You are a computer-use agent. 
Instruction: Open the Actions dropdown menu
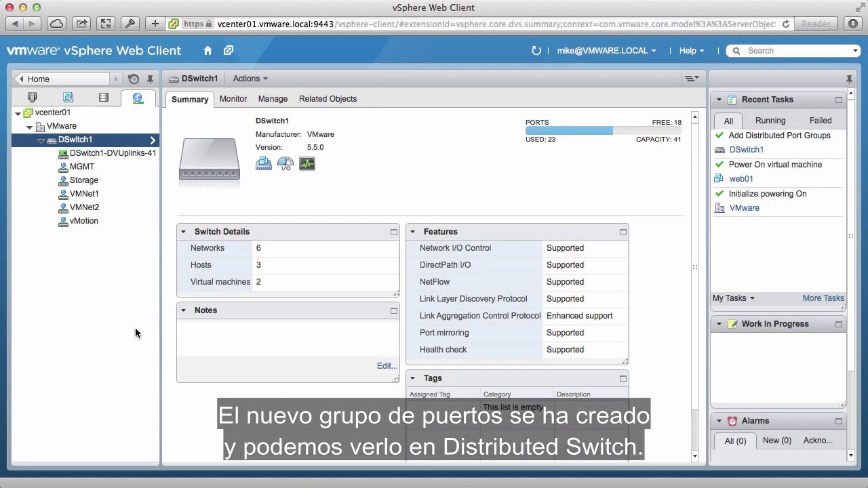point(250,79)
